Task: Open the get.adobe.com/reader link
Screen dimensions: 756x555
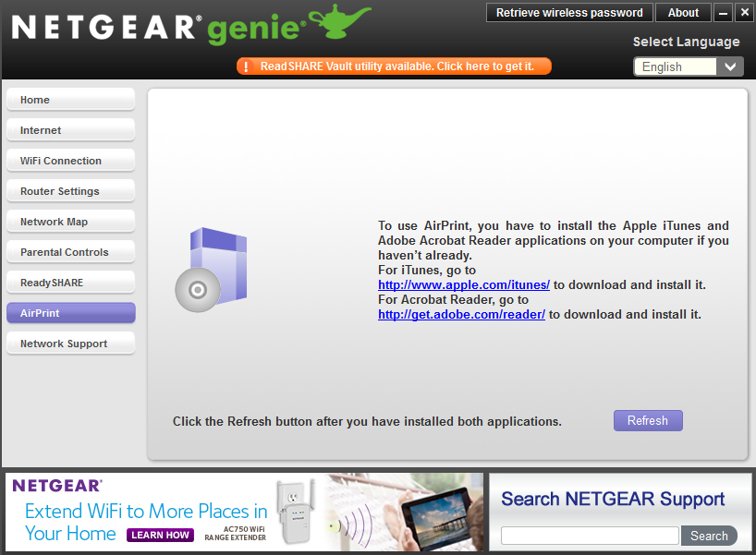Action: tap(461, 315)
